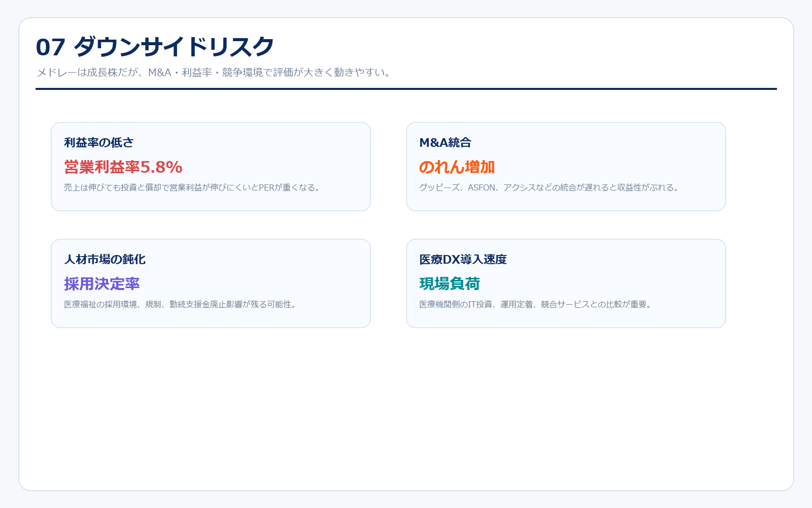The width and height of the screenshot is (812, 508).
Task: Click the description starting グッピーズ、ASFON
Action: coord(550,187)
